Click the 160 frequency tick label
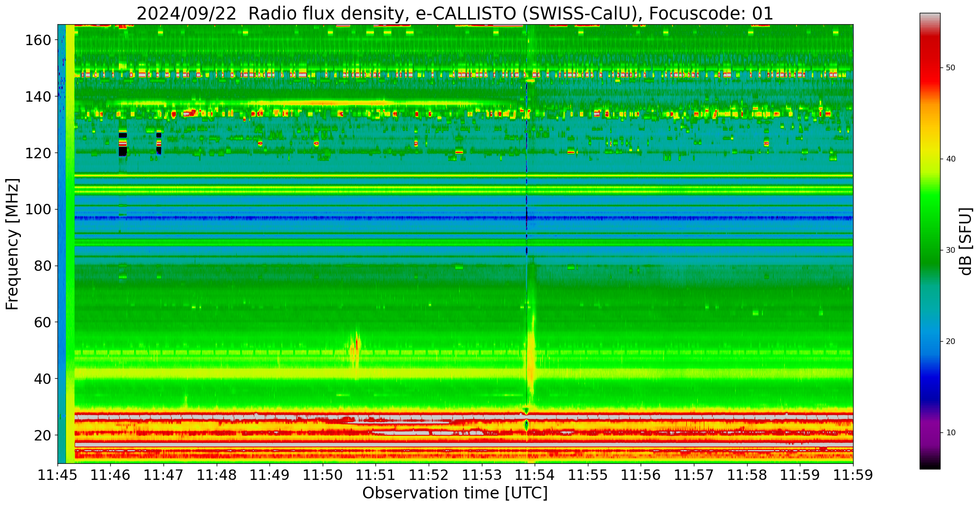This screenshot has height=507, width=980. (x=38, y=40)
